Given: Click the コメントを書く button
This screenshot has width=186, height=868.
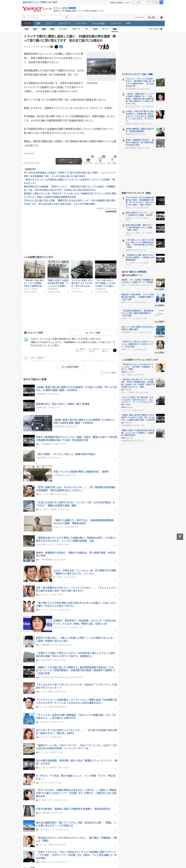Looking at the screenshot, I should click(93, 333).
